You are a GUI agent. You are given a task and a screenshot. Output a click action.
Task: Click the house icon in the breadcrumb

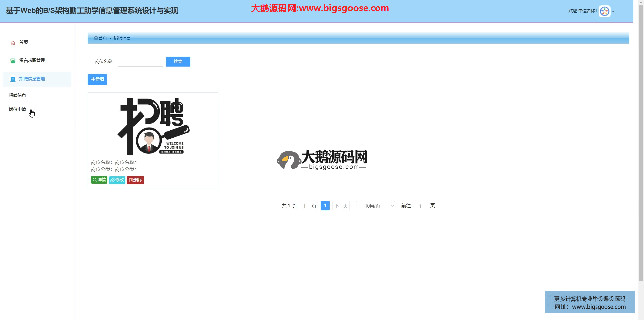[x=96, y=38]
